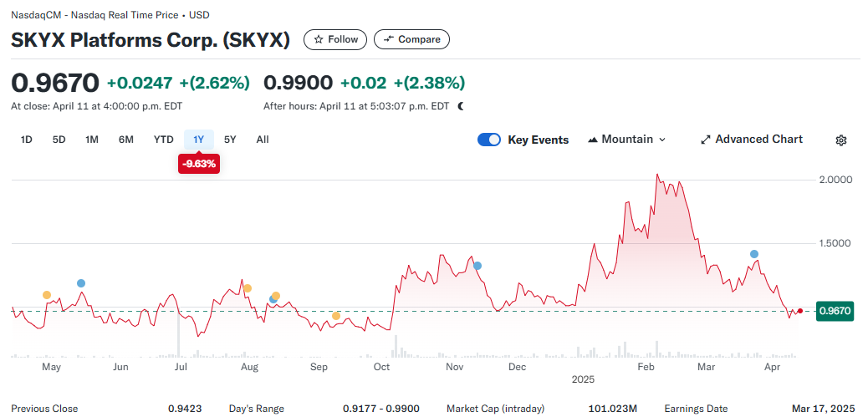The image size is (868, 417).
Task: Toggle Key Events switch off
Action: (x=489, y=140)
